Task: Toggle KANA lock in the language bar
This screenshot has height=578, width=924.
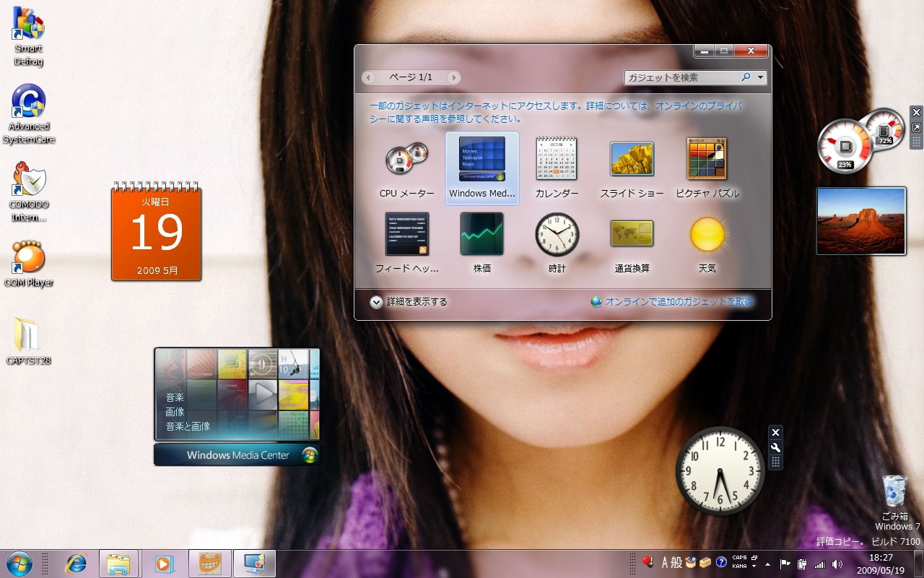Action: point(739,566)
